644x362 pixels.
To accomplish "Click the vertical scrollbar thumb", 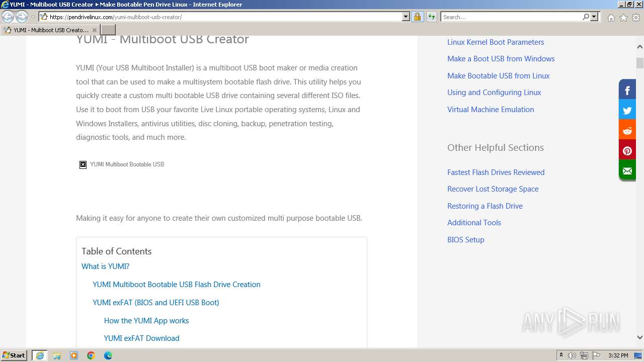I will [639, 63].
